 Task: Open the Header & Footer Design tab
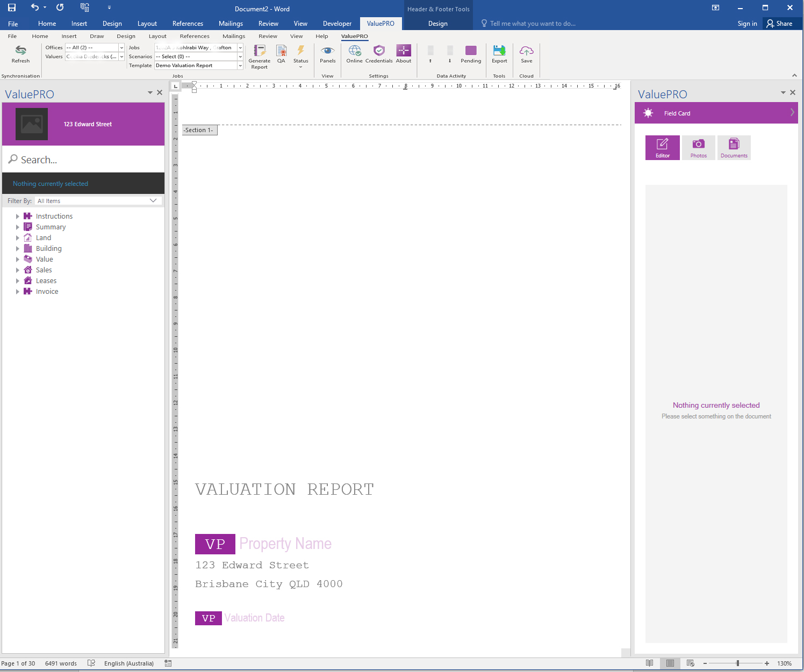tap(438, 24)
